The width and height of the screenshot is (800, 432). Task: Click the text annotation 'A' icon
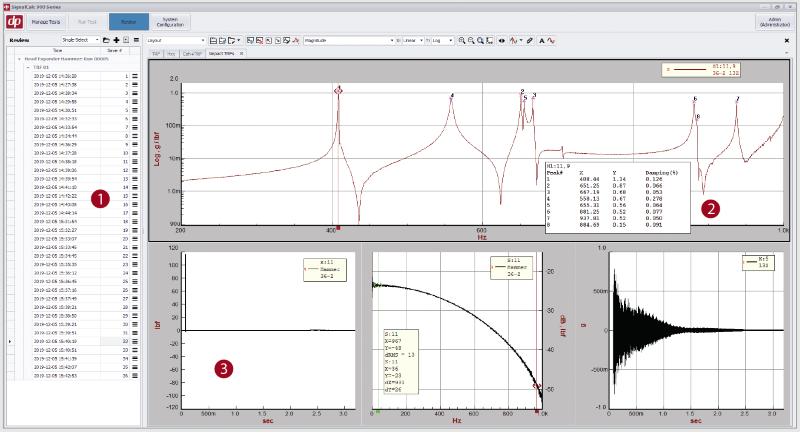click(541, 40)
